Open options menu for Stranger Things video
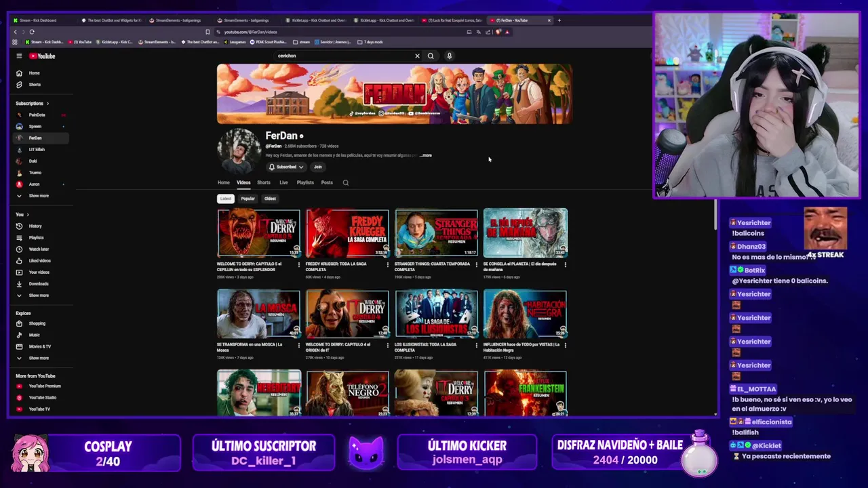This screenshot has height=488, width=868. tap(477, 264)
